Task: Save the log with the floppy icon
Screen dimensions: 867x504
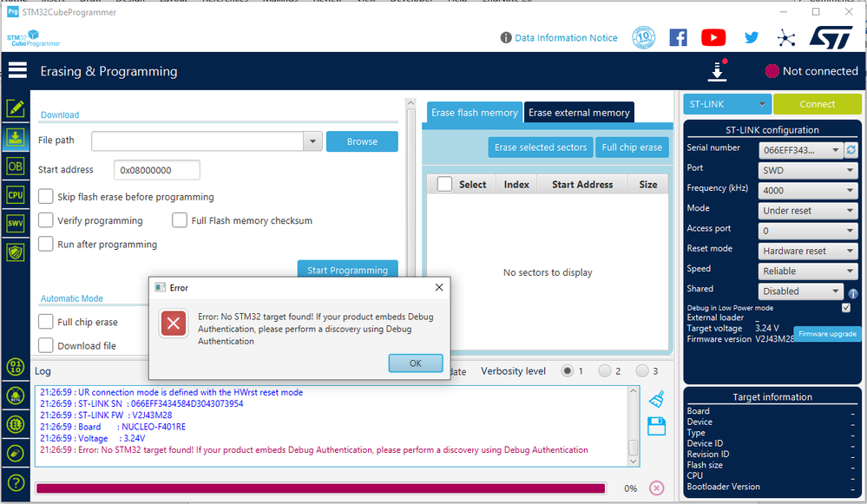Action: click(656, 426)
